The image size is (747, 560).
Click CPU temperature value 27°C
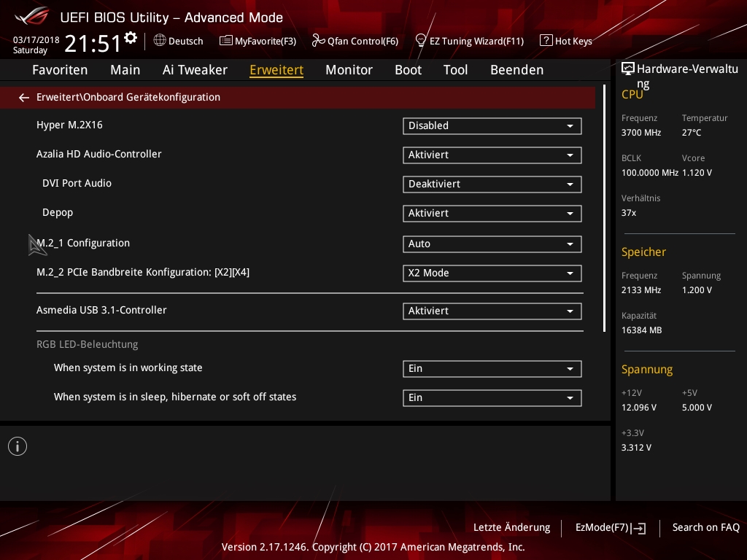pyautogui.click(x=692, y=133)
